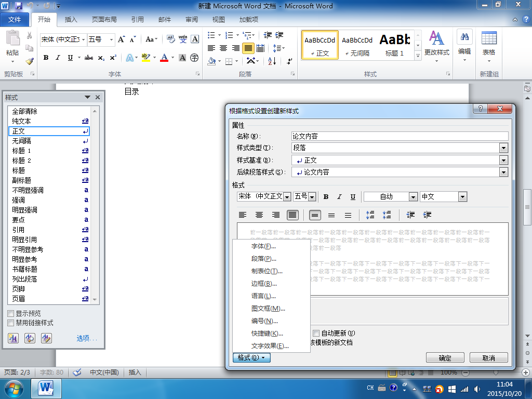Click the ribbon font color icon
This screenshot has height=399, width=532.
(x=164, y=58)
